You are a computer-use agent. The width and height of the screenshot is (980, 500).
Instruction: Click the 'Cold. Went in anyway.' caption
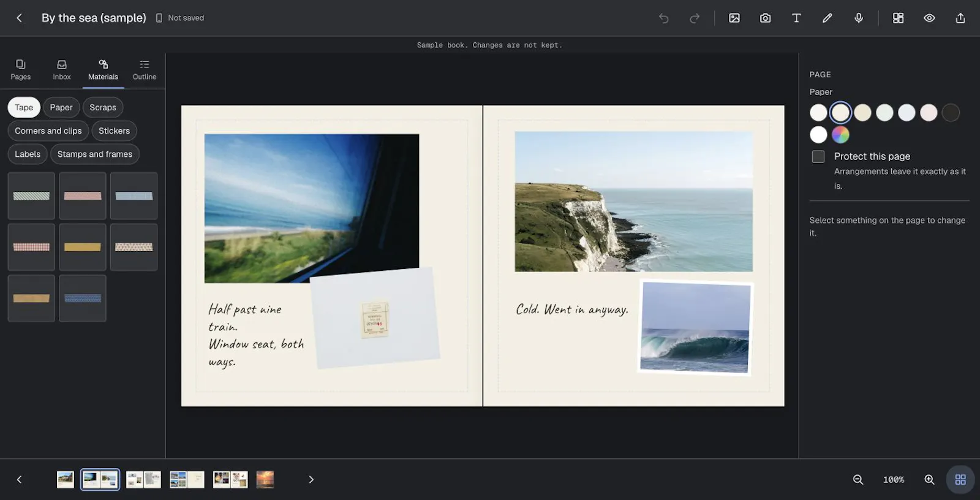coord(572,309)
